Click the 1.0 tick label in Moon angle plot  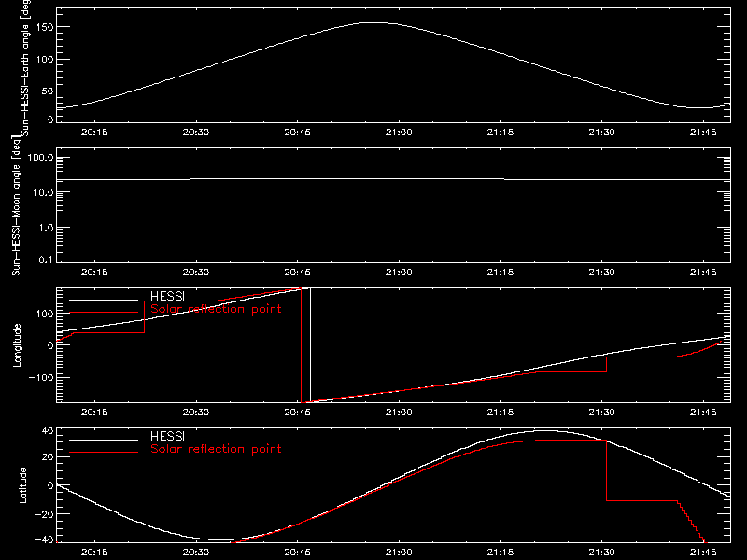(x=46, y=228)
